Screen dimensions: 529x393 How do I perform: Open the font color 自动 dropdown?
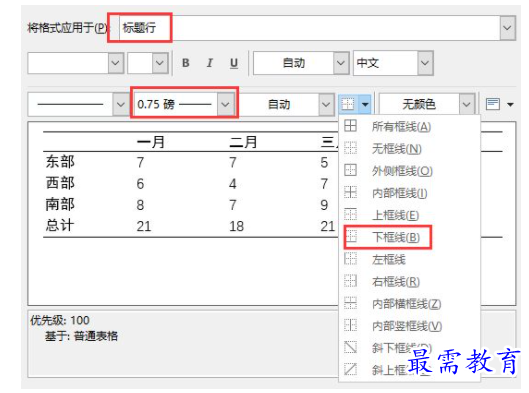pos(341,63)
